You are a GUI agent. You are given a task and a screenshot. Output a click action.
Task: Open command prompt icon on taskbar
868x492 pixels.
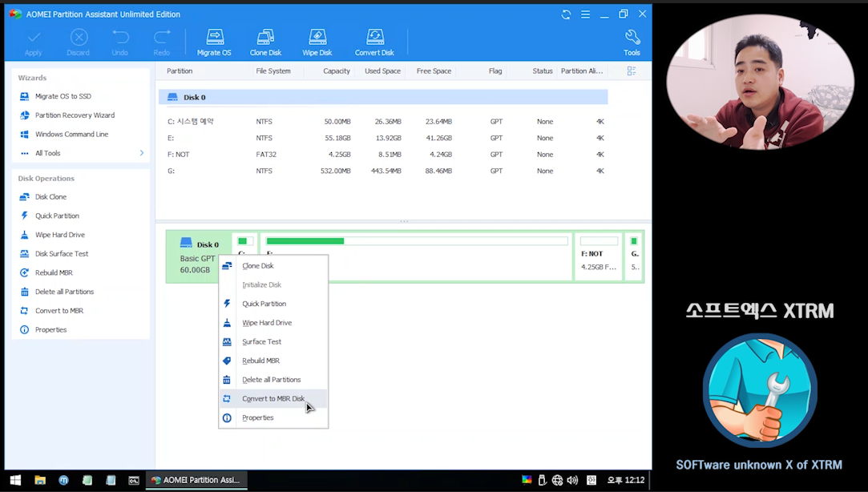click(134, 480)
